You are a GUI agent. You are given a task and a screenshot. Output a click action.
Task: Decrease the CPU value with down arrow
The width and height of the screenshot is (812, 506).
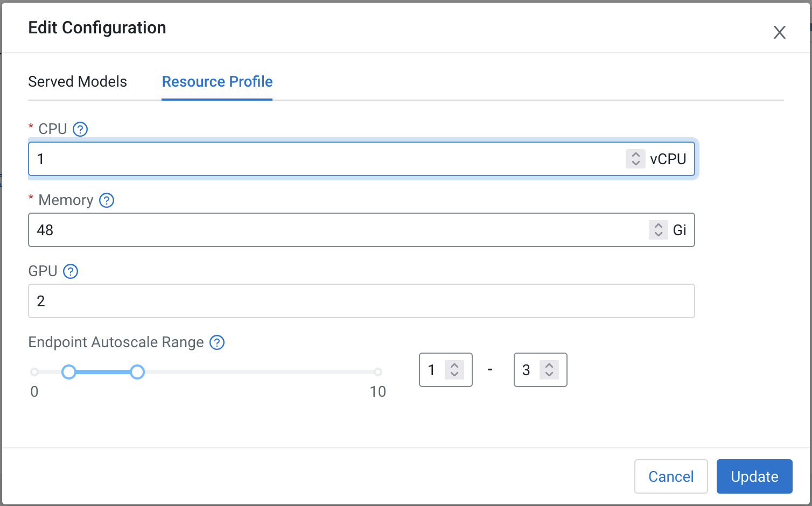click(635, 163)
